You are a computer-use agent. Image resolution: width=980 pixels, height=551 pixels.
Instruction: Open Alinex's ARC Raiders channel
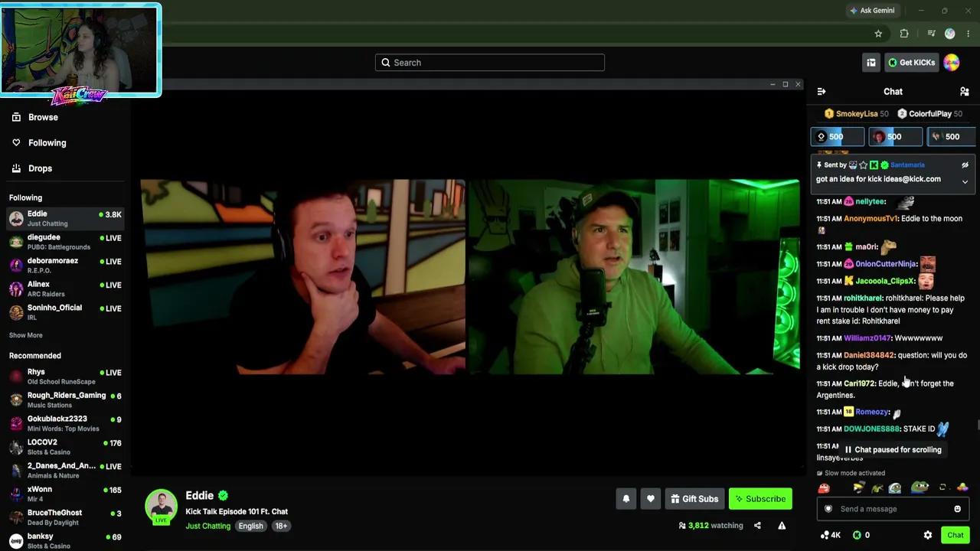65,289
